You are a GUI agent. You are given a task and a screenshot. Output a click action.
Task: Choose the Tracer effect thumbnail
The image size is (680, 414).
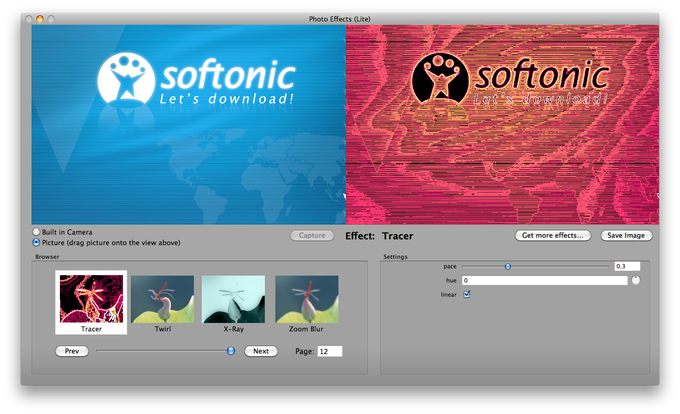click(91, 299)
